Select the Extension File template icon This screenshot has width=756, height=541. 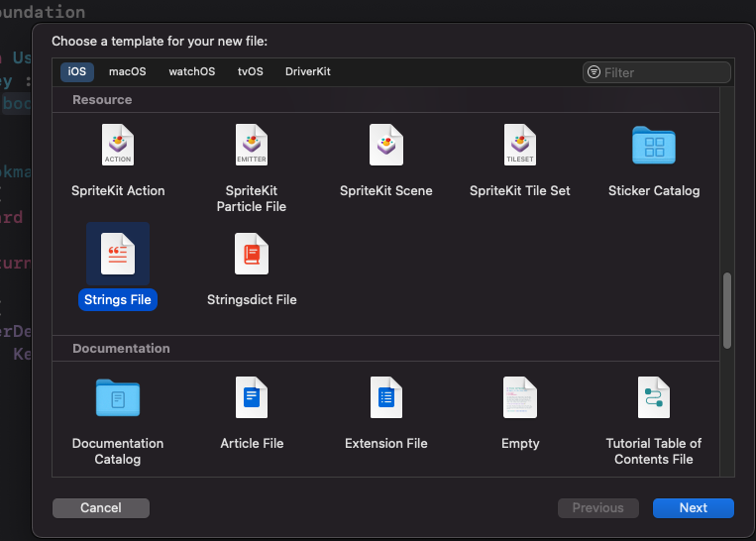pos(386,397)
